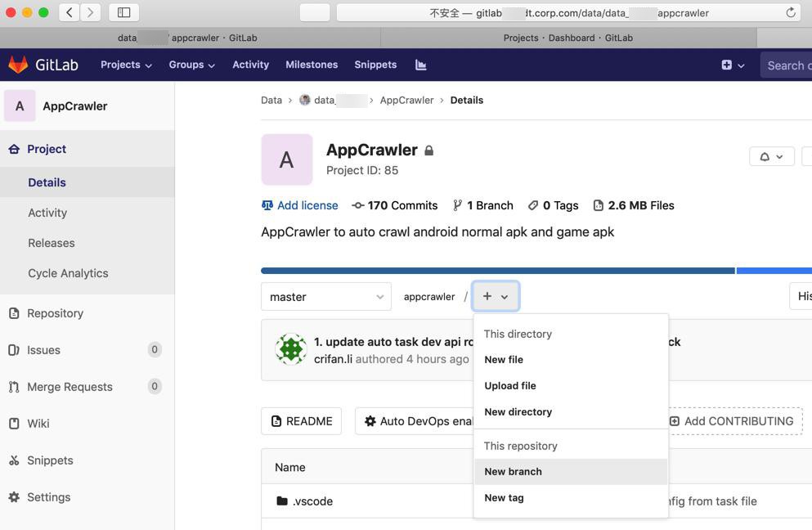812x530 pixels.
Task: Open the master branch selector dropdown
Action: (x=325, y=296)
